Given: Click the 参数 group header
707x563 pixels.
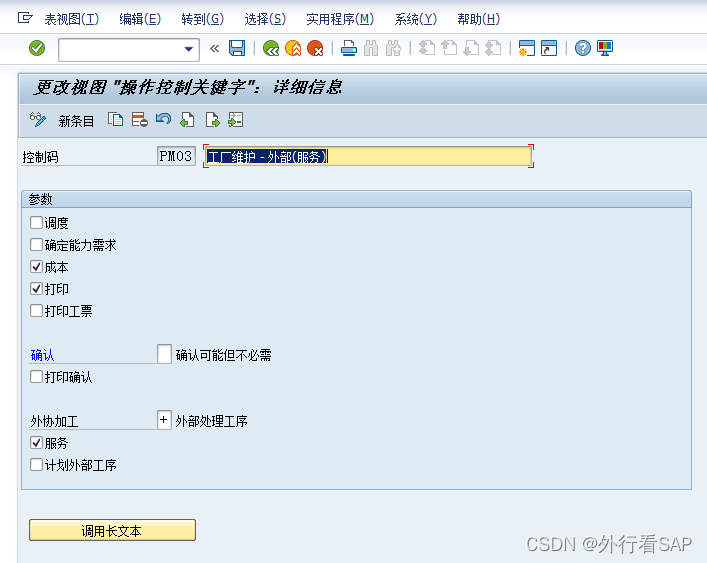Looking at the screenshot, I should [356, 199].
